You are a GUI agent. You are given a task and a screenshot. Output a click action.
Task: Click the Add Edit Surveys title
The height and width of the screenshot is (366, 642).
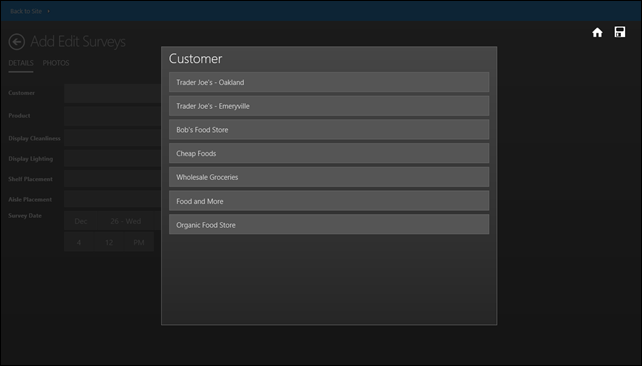coord(78,42)
